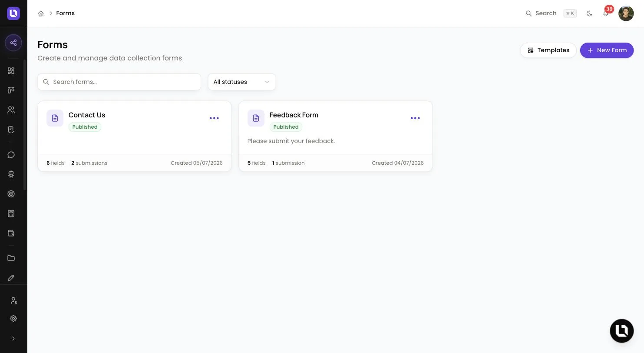Screen dimensions: 644x353
Task: Click the New Form button
Action: 607,50
